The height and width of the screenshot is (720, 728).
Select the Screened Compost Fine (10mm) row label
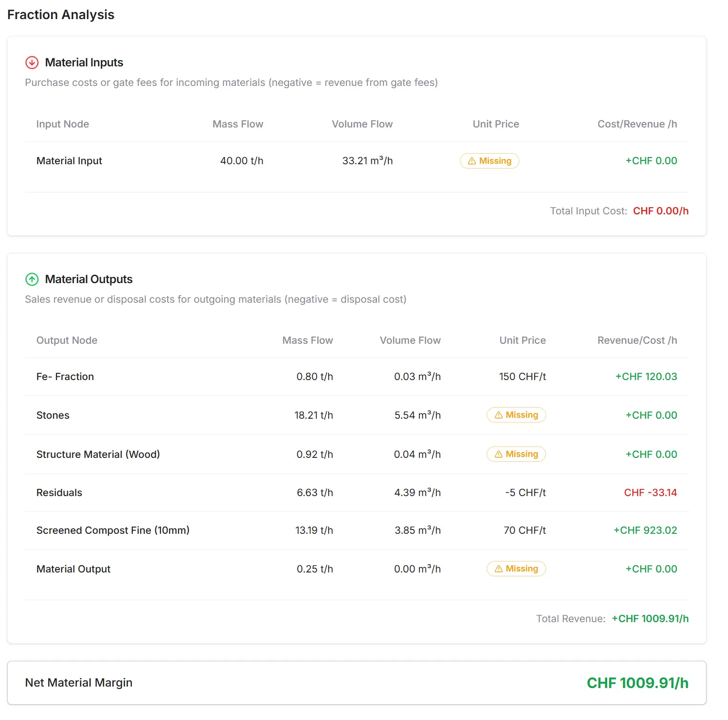click(113, 530)
